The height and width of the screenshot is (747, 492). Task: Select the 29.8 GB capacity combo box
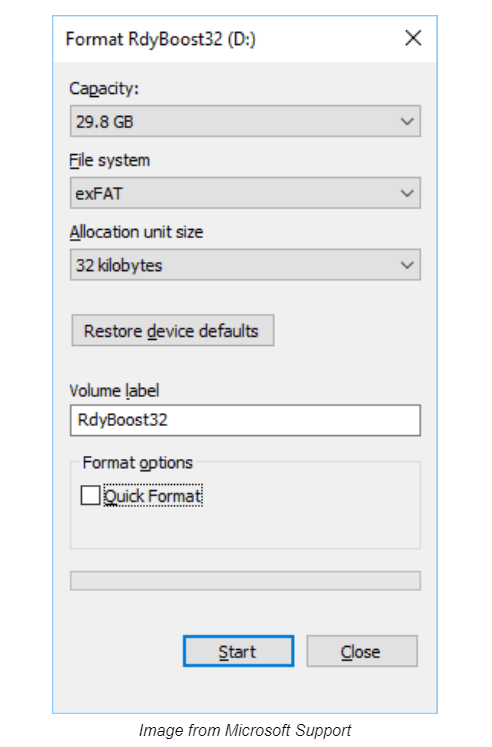(x=245, y=121)
